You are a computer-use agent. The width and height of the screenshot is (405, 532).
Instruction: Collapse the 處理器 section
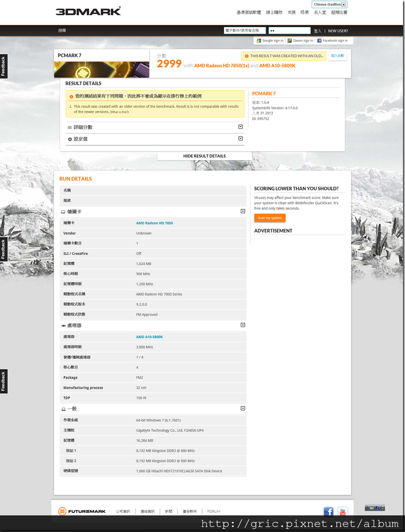(243, 325)
